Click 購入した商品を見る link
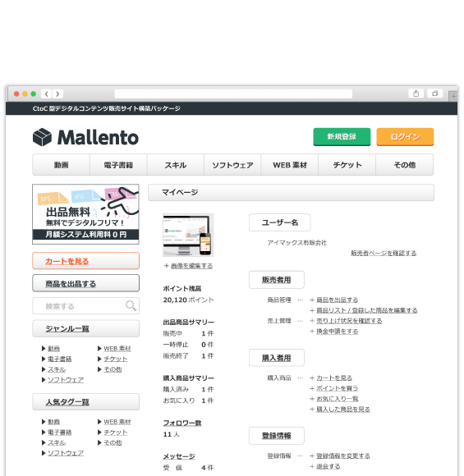Image resolution: width=464 pixels, height=476 pixels. pos(343,410)
